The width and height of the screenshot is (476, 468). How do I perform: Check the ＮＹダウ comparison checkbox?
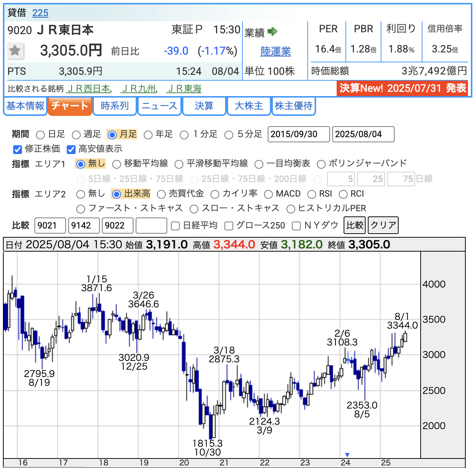[296, 226]
